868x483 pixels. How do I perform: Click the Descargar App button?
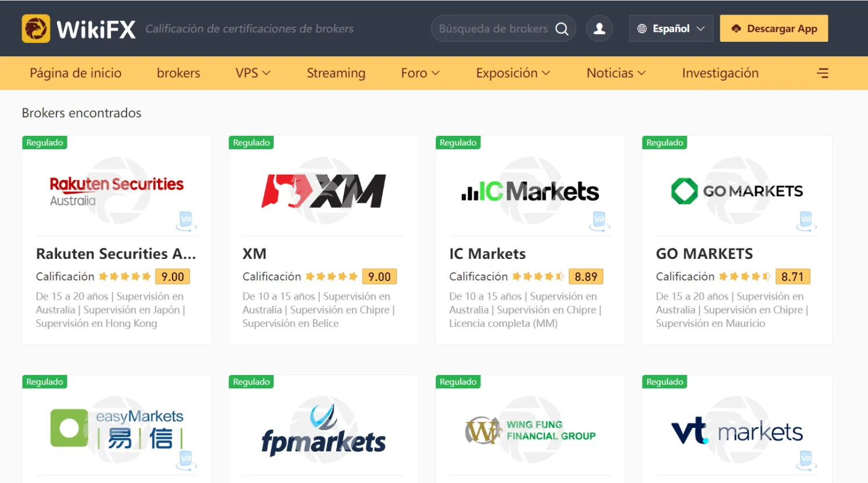tap(774, 28)
